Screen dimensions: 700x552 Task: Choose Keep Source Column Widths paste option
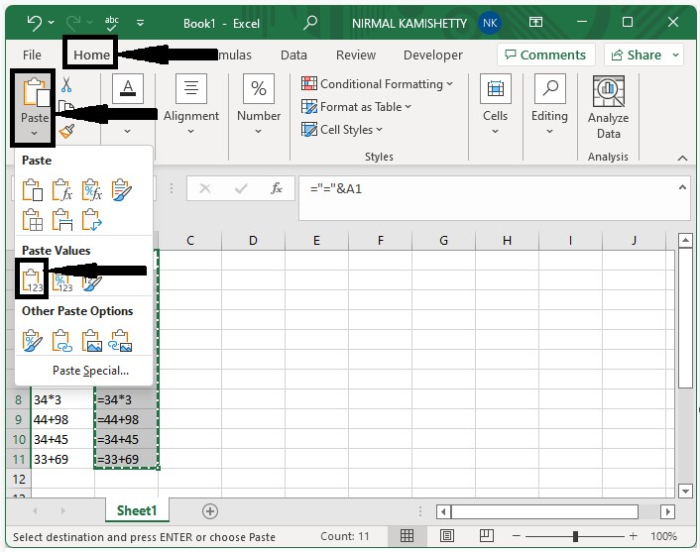point(62,220)
